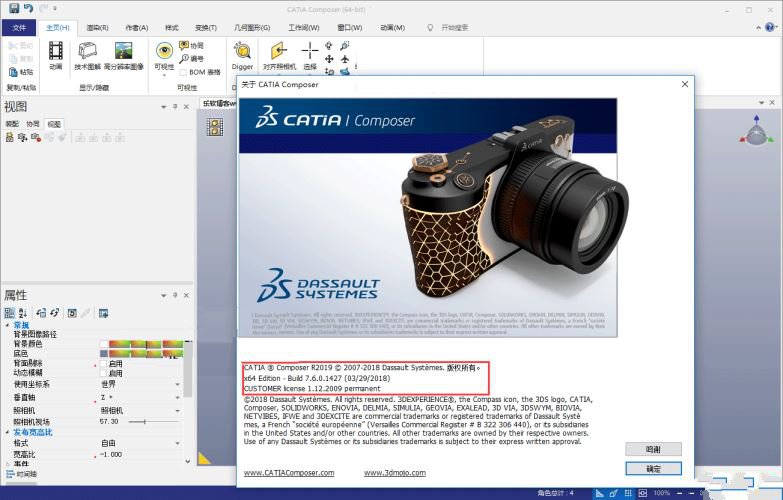
Task: Expand the Visibility button dropdown arrow
Action: coord(164,75)
